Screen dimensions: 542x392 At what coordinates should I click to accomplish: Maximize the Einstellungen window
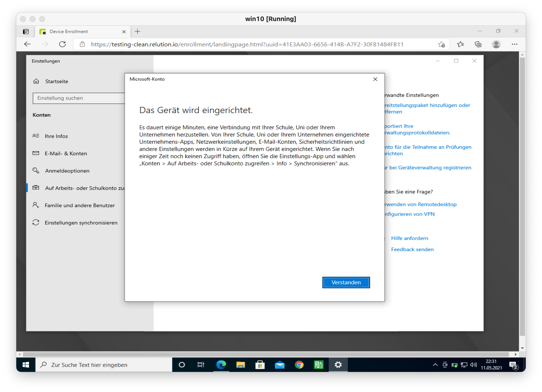tap(456, 61)
